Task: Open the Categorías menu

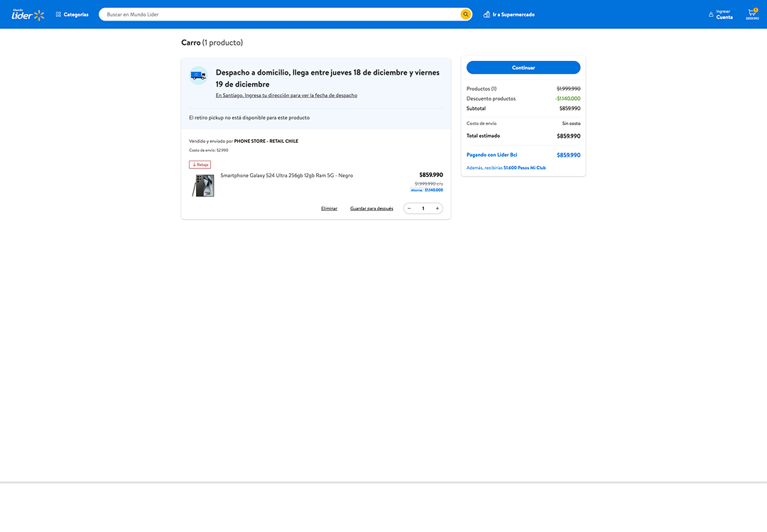Action: [72, 15]
